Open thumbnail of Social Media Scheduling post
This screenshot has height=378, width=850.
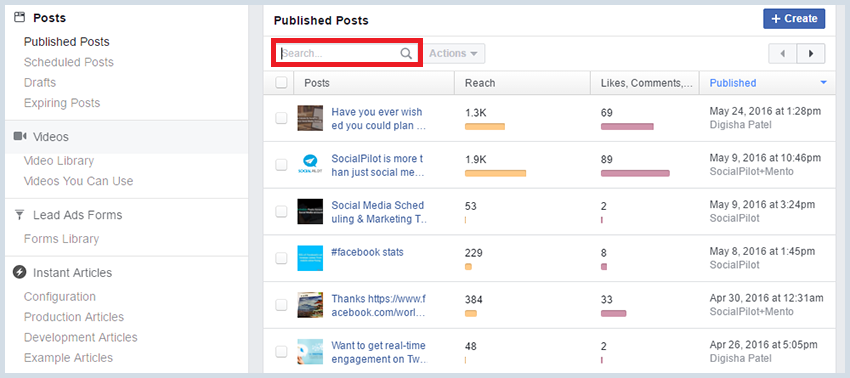[310, 212]
